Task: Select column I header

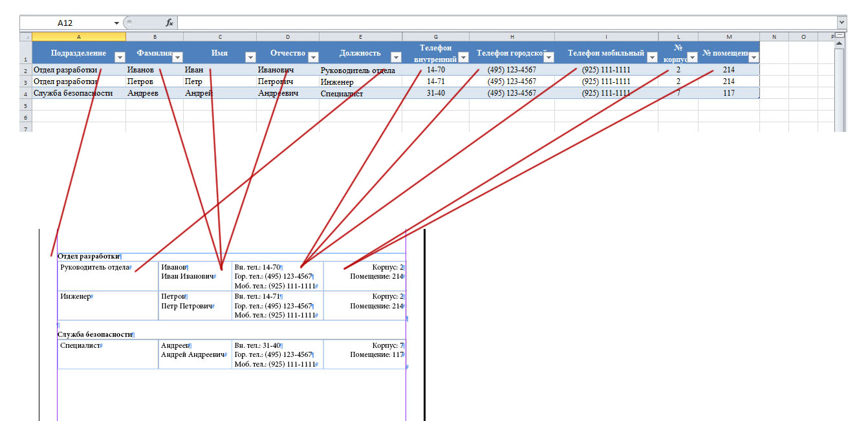Action: point(606,37)
